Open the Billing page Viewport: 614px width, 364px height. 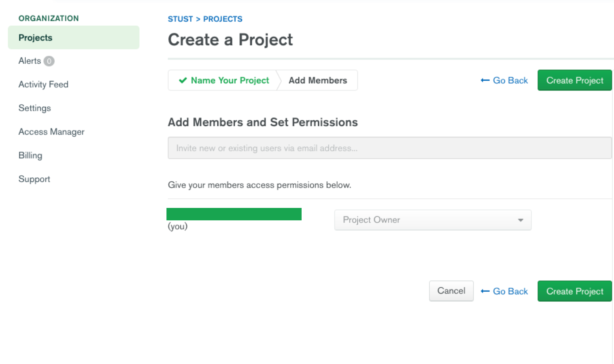tap(30, 155)
